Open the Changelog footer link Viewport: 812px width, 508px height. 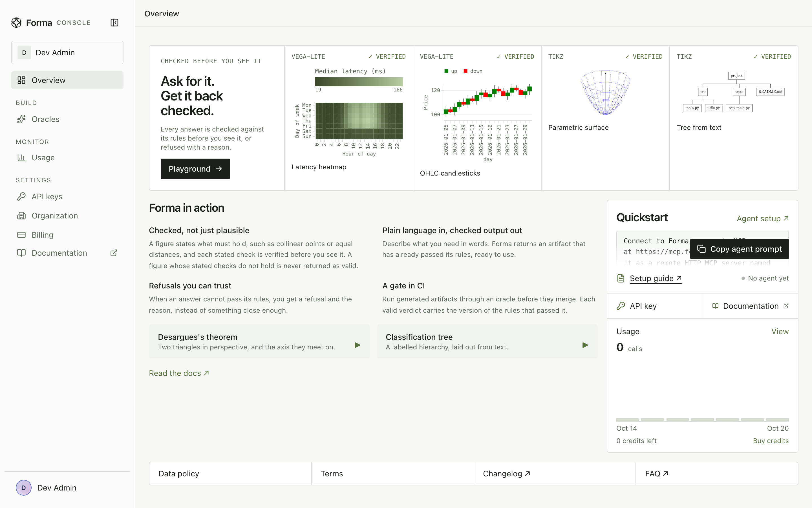coord(555,473)
